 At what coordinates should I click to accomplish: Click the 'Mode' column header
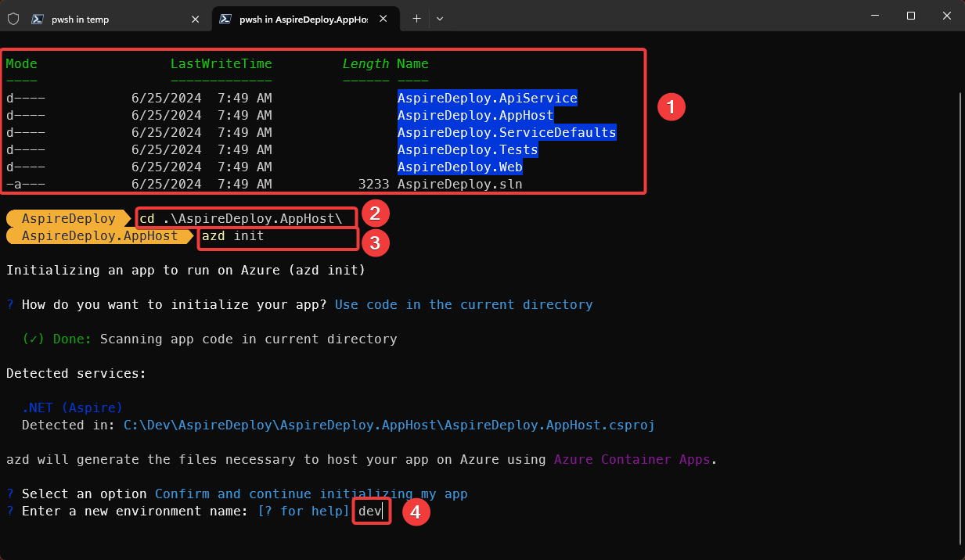click(x=22, y=63)
